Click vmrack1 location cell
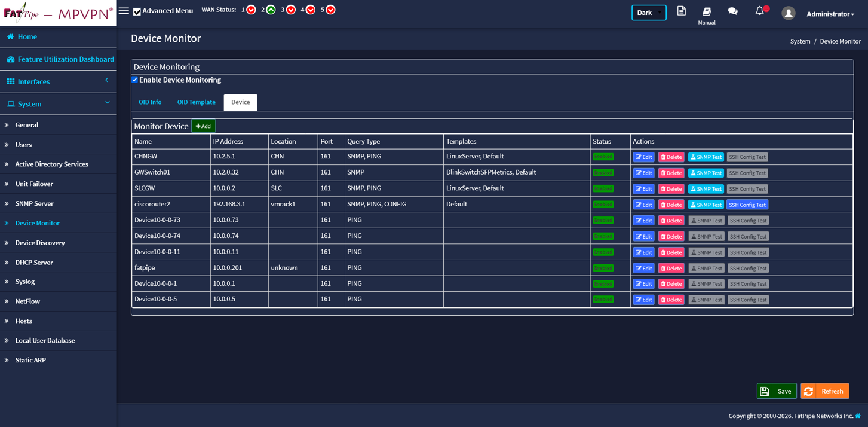The image size is (868, 427). [x=293, y=204]
